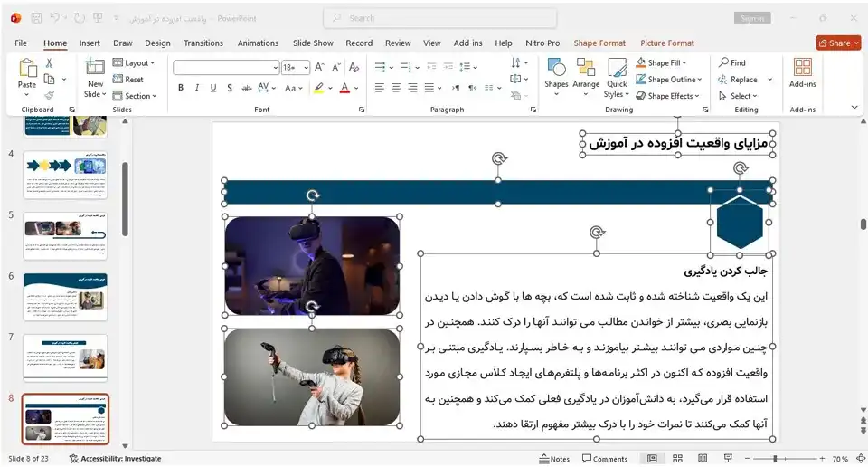Open the Insert tab
This screenshot has height=467, width=868.
point(90,43)
